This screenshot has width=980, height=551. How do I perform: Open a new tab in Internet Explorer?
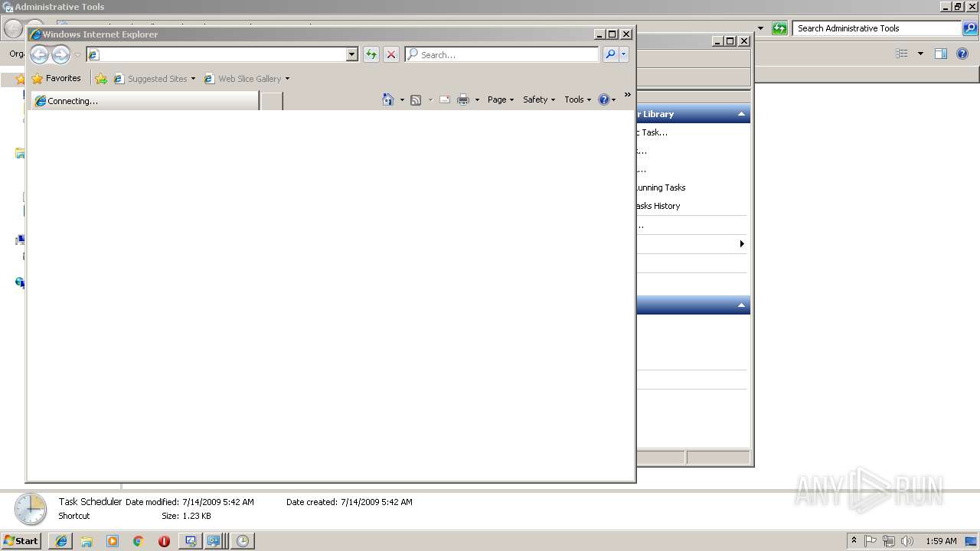[271, 100]
